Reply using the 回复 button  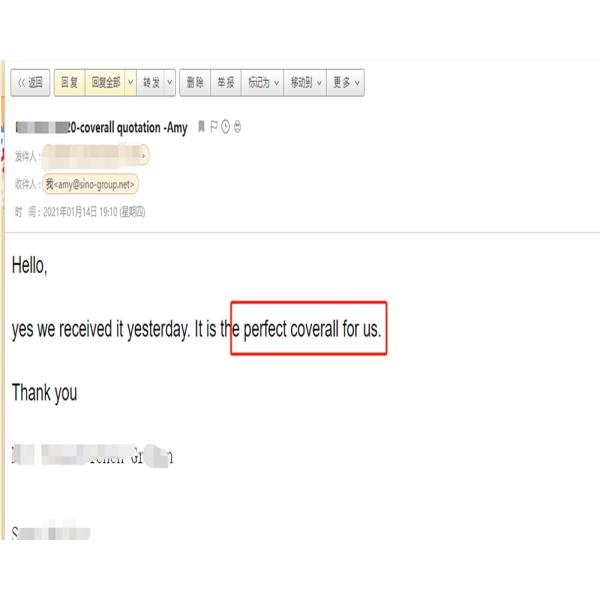70,82
